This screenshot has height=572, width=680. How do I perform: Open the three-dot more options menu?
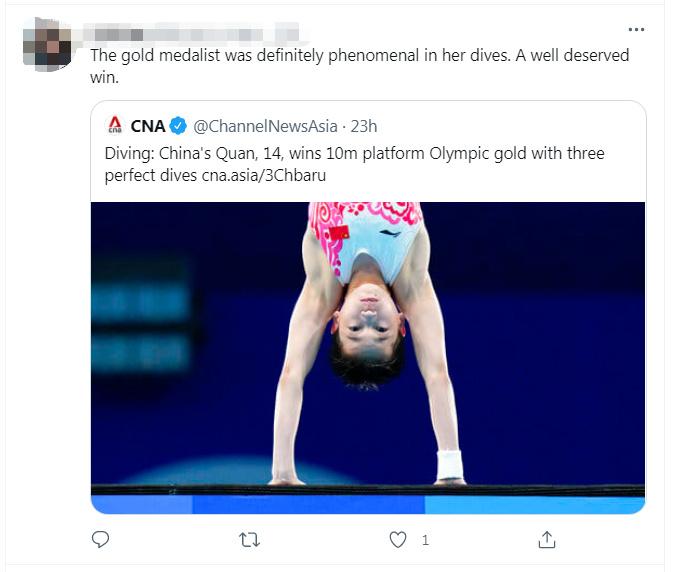point(636,29)
